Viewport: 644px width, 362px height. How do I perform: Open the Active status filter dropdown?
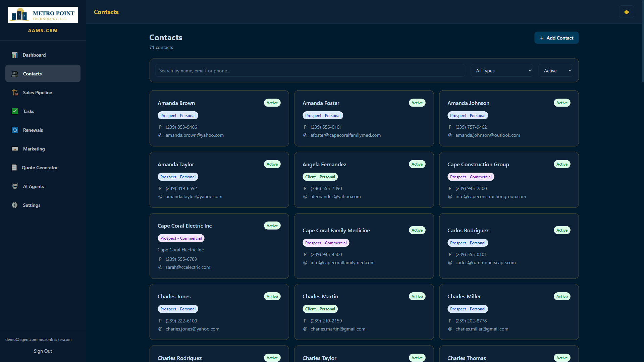pos(555,70)
